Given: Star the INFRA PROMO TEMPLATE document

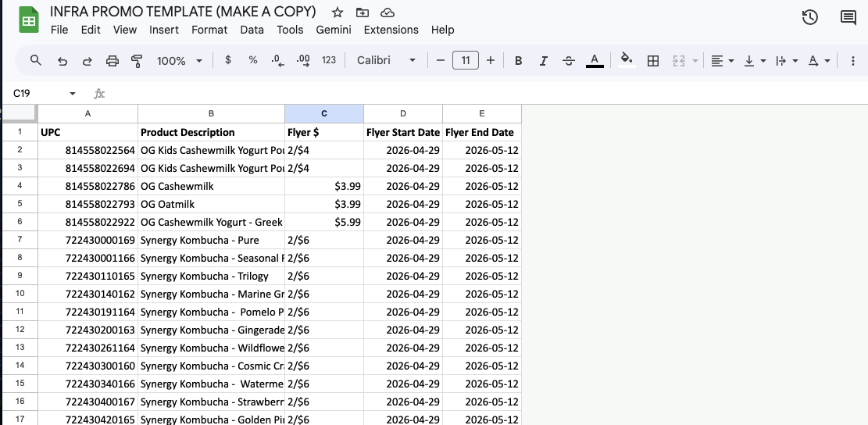Looking at the screenshot, I should [338, 12].
